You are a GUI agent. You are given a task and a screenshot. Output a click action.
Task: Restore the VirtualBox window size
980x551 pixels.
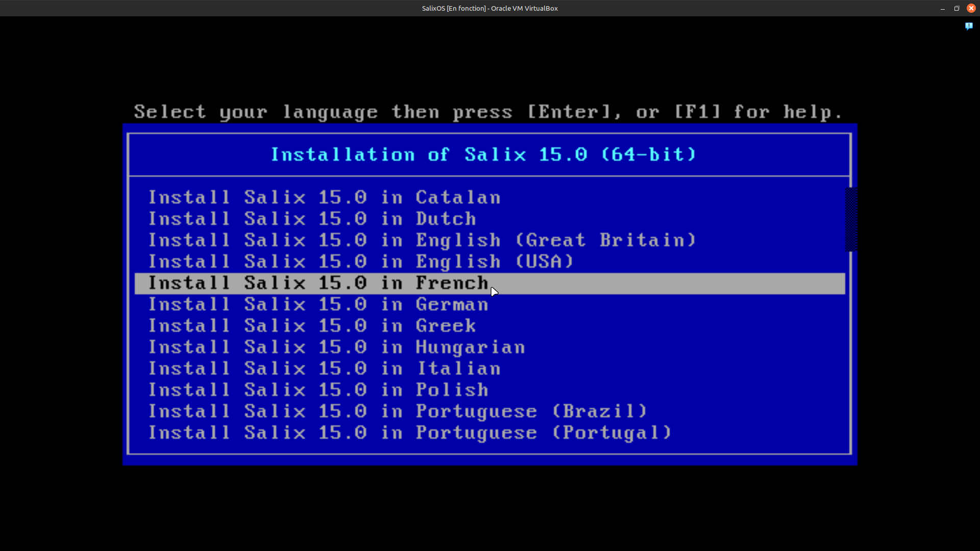tap(957, 9)
